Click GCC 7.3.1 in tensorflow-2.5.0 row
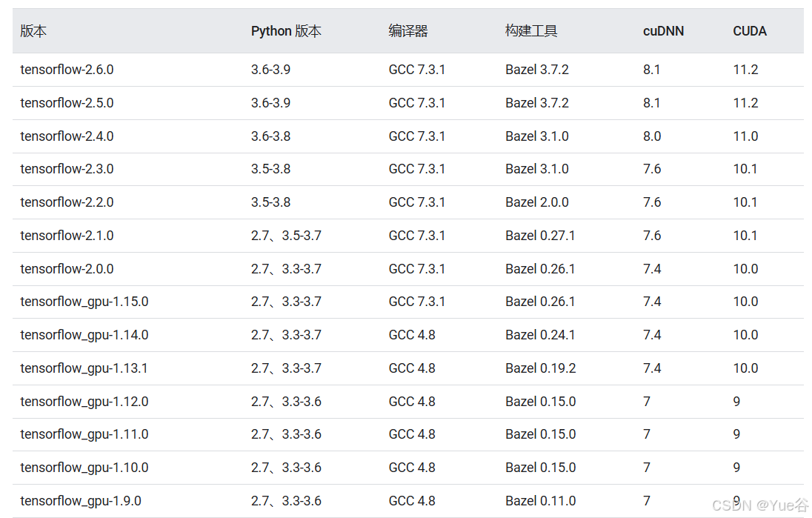Image resolution: width=812 pixels, height=518 pixels. [x=417, y=102]
